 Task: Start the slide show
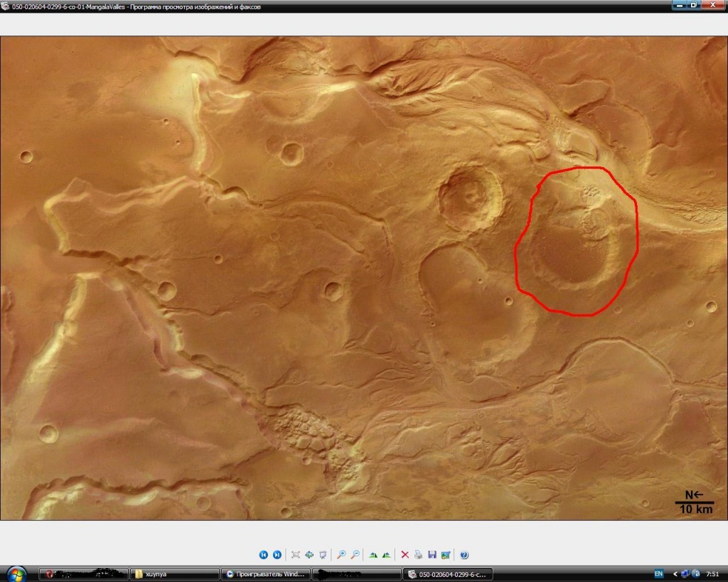click(x=323, y=554)
